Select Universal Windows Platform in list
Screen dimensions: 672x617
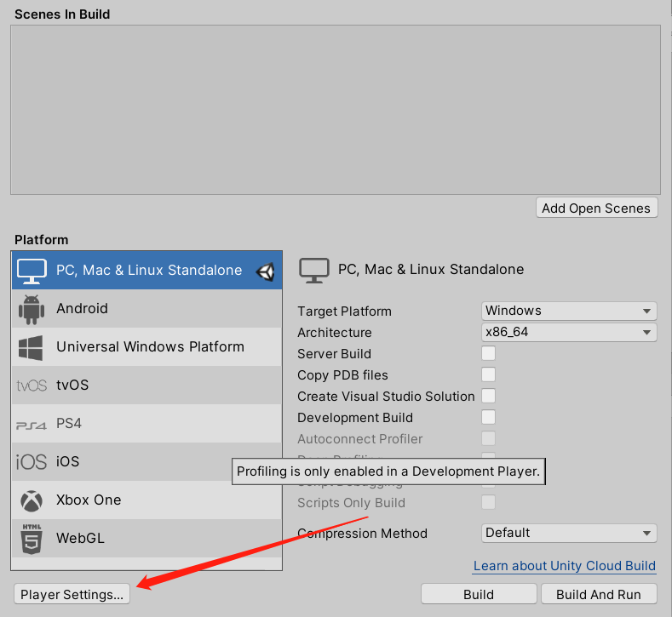[146, 347]
